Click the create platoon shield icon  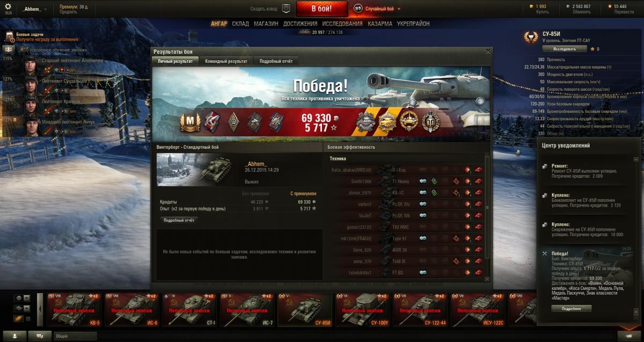pos(286,9)
